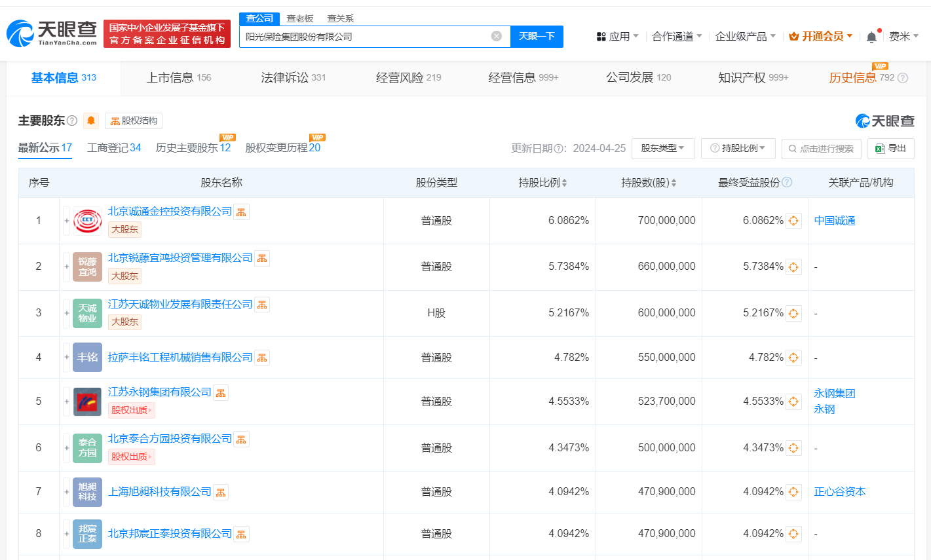Image resolution: width=931 pixels, height=560 pixels.
Task: Clear the search box with the × icon
Action: click(496, 37)
